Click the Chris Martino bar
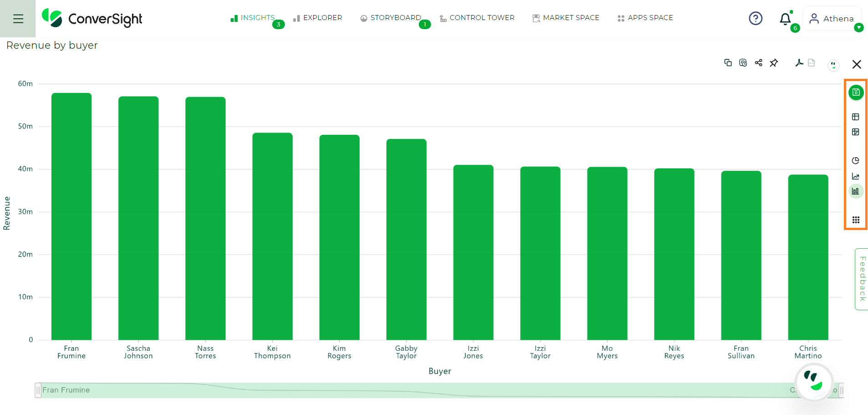This screenshot has width=868, height=415. tap(808, 257)
